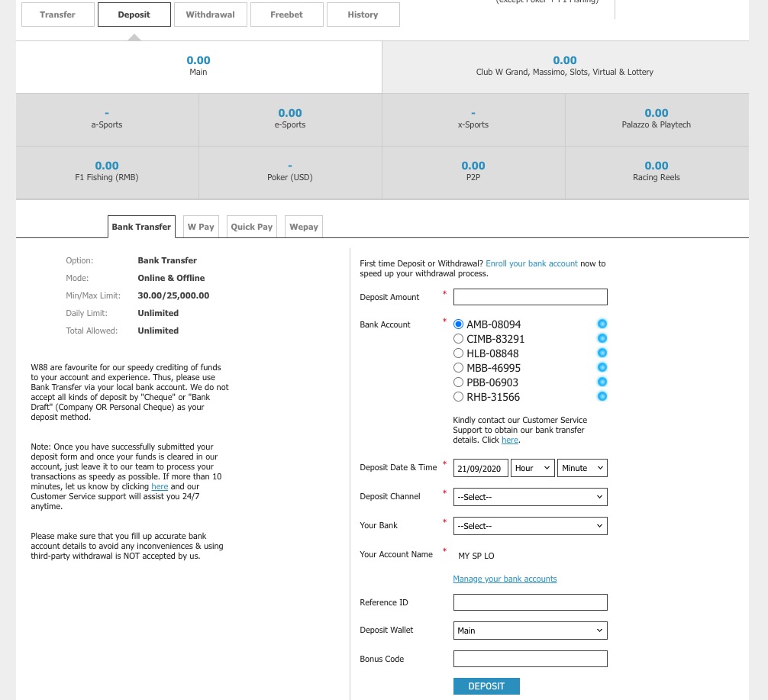This screenshot has width=768, height=700.
Task: Click the Palazzo & Playtech wallet balance
Action: 657,113
